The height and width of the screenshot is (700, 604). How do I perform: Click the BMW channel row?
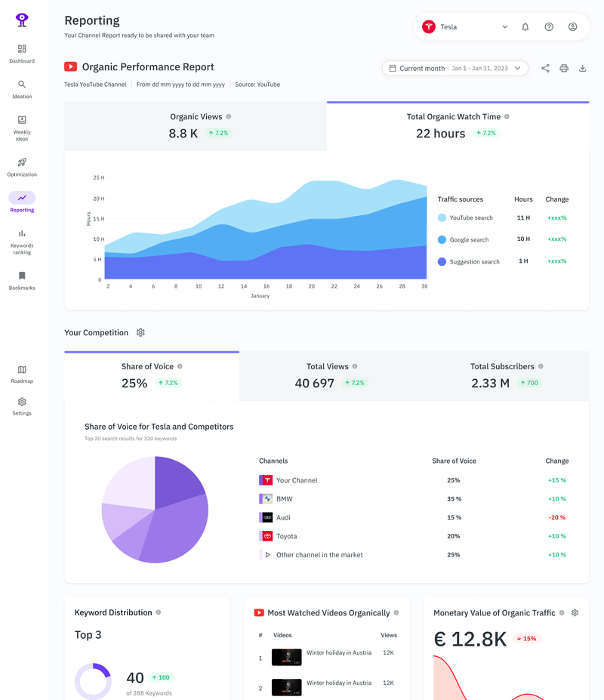(x=414, y=498)
